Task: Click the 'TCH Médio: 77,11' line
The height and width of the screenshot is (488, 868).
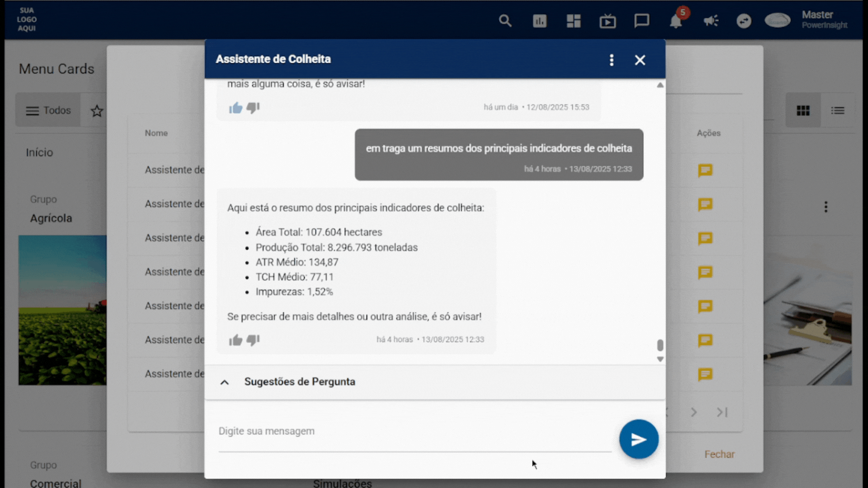Action: pyautogui.click(x=294, y=277)
